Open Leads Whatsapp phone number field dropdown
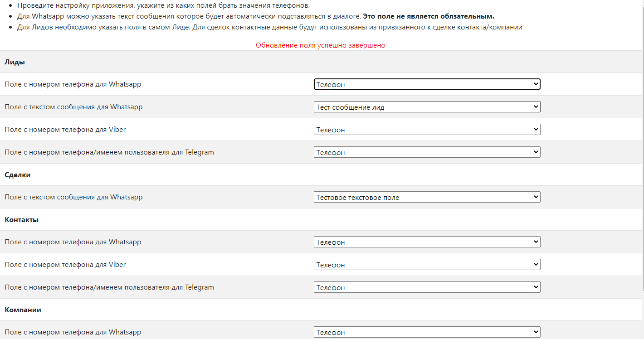Screen dimensions: 644x339 click(427, 84)
